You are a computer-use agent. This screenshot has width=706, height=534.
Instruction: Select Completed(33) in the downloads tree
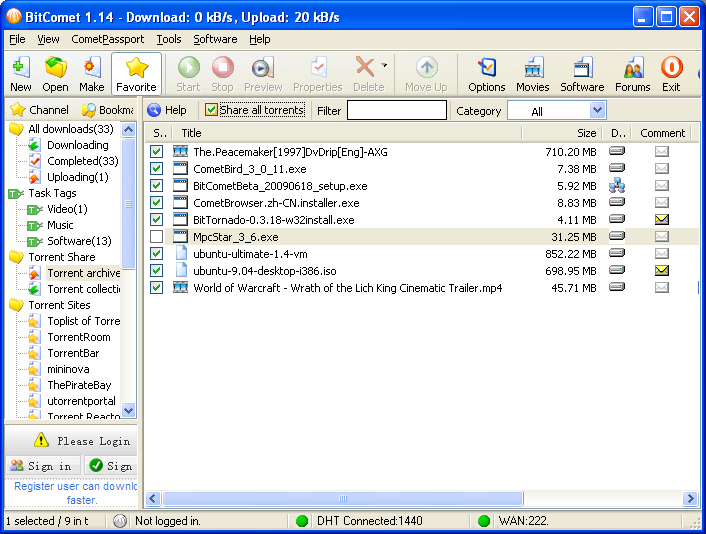tap(82, 161)
